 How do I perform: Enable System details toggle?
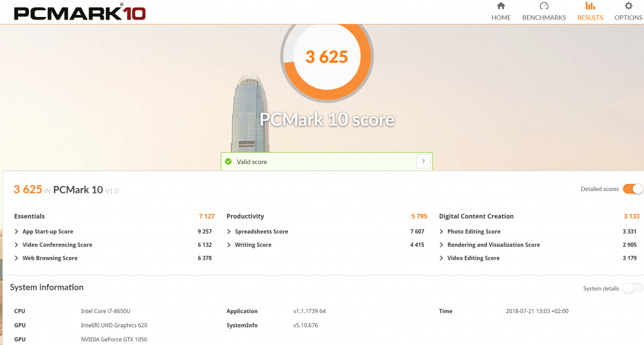click(x=633, y=288)
